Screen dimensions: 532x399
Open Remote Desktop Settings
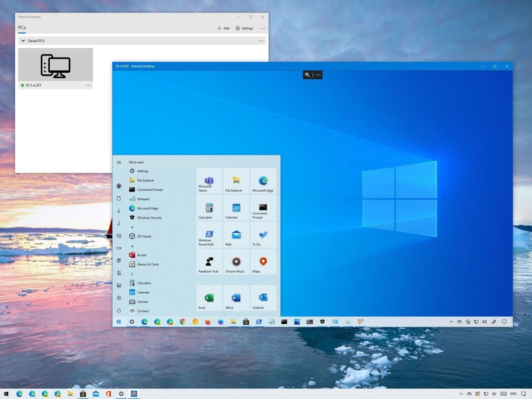(x=244, y=28)
